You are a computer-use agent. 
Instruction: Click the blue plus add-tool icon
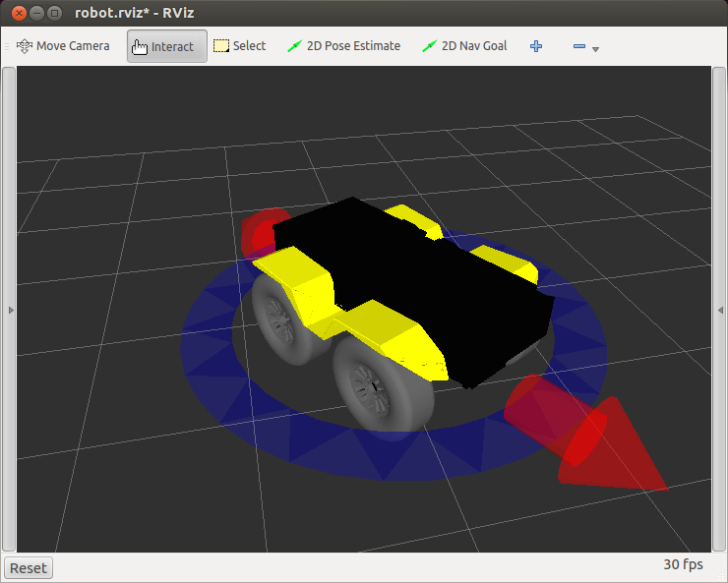coord(536,46)
